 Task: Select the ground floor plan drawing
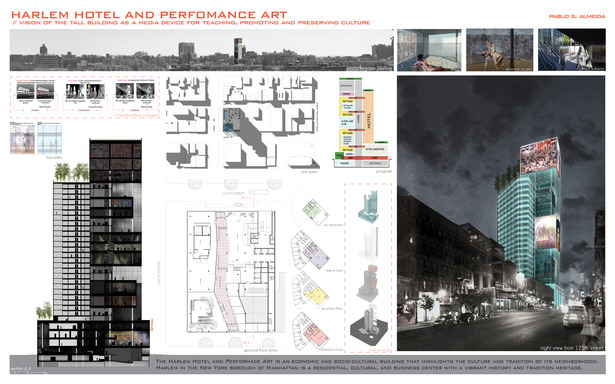[x=231, y=271]
